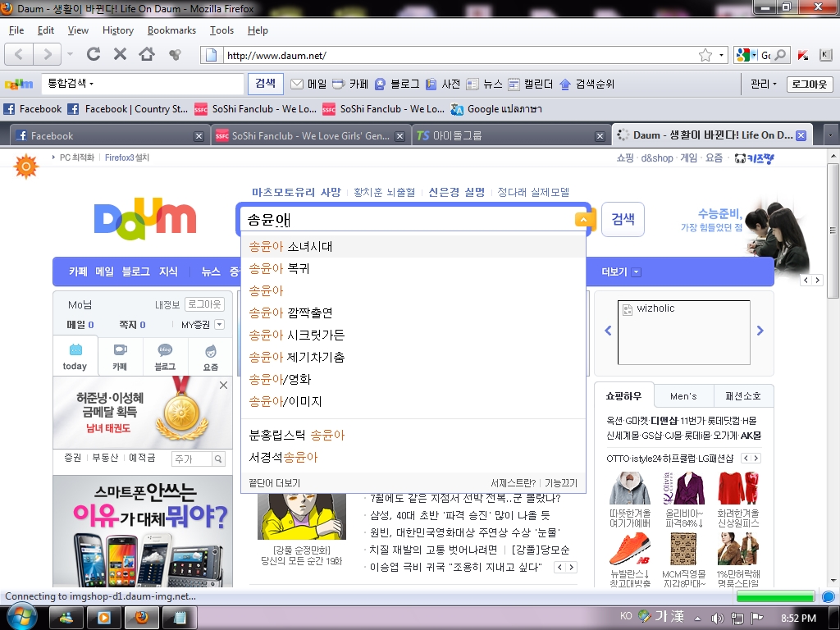Next wizholic banner with right arrow
840x630 pixels.
coord(760,331)
